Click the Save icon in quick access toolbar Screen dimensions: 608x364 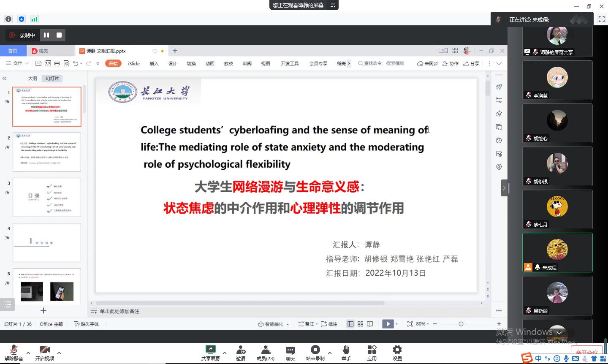[x=38, y=63]
